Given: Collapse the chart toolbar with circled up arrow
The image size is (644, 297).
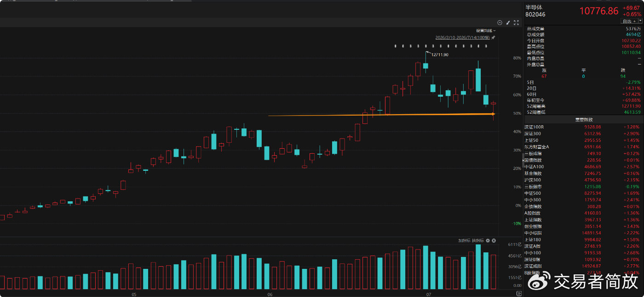Looking at the screenshot, I should pyautogui.click(x=500, y=22).
